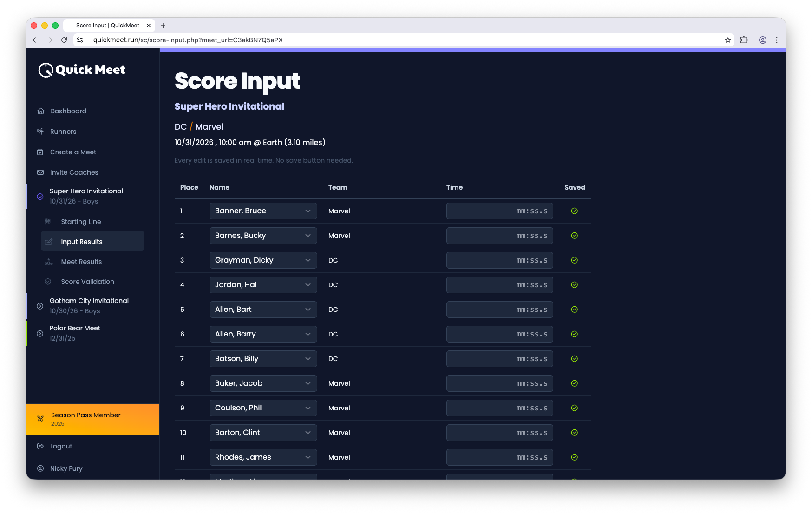
Task: Click the Score Validation checkmark icon
Action: pyautogui.click(x=48, y=282)
